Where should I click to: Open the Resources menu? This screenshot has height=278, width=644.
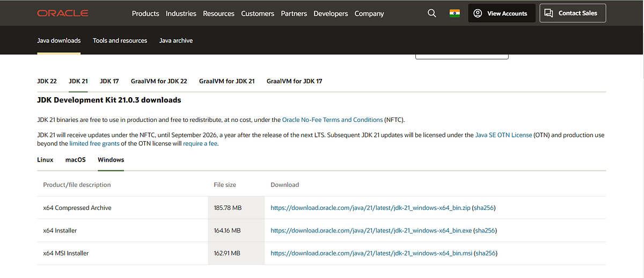(218, 13)
